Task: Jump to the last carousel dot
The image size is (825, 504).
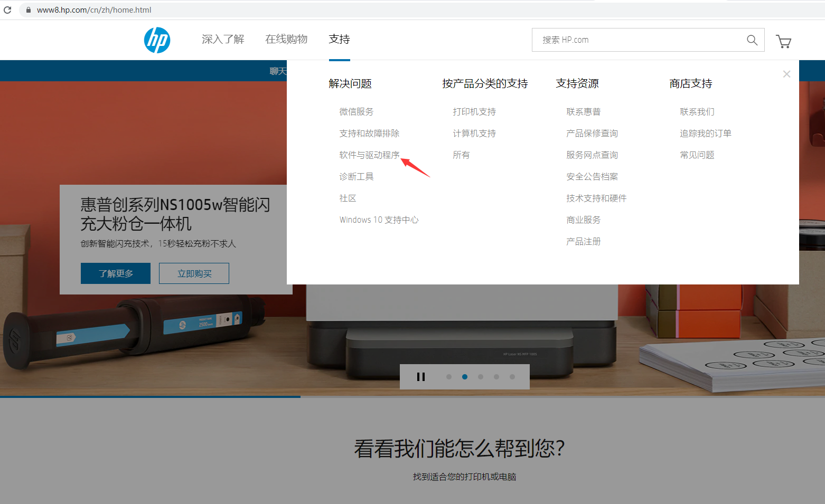Action: (x=512, y=377)
